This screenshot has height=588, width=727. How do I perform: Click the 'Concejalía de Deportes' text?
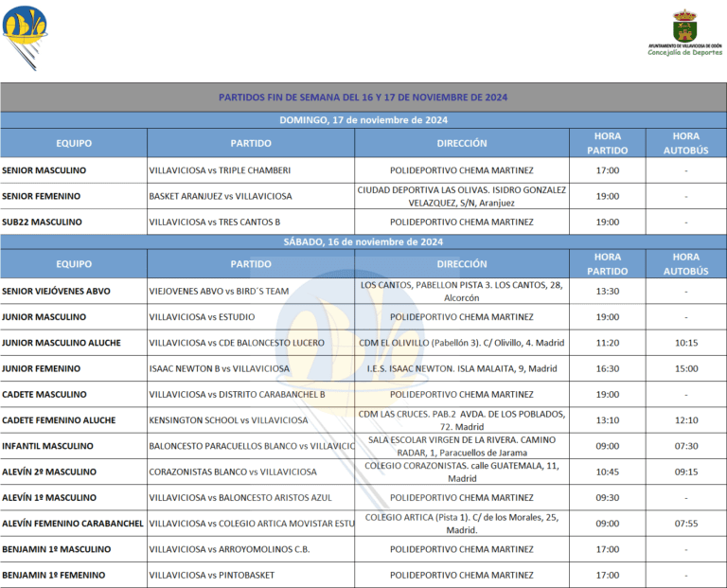[x=684, y=53]
